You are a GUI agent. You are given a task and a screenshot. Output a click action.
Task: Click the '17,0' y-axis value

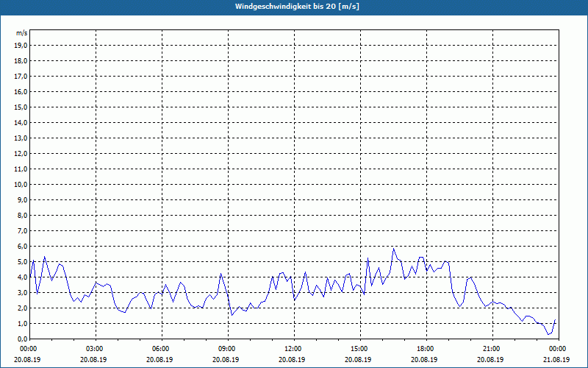point(21,77)
